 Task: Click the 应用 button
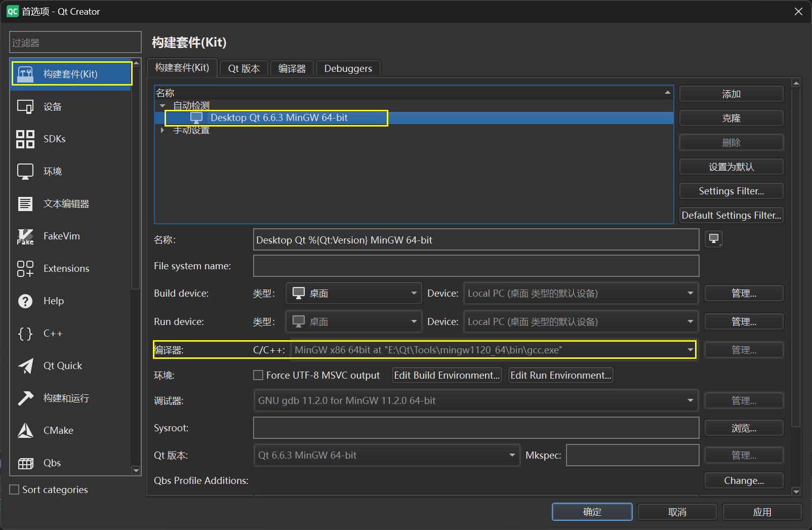coord(762,512)
